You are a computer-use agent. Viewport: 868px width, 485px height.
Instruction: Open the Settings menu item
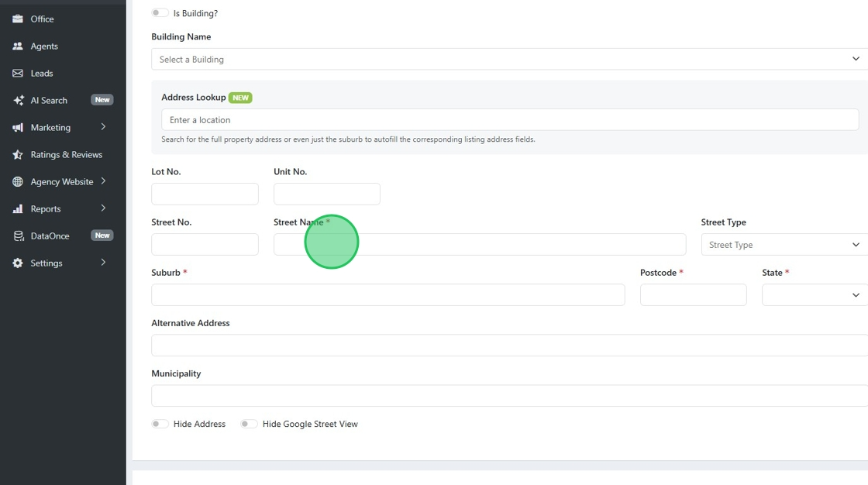(46, 263)
